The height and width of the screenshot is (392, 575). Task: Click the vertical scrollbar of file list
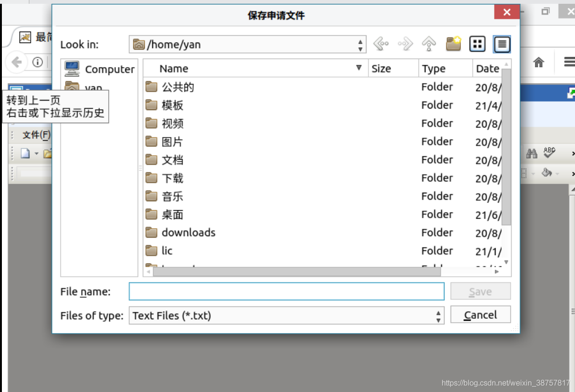(x=506, y=147)
